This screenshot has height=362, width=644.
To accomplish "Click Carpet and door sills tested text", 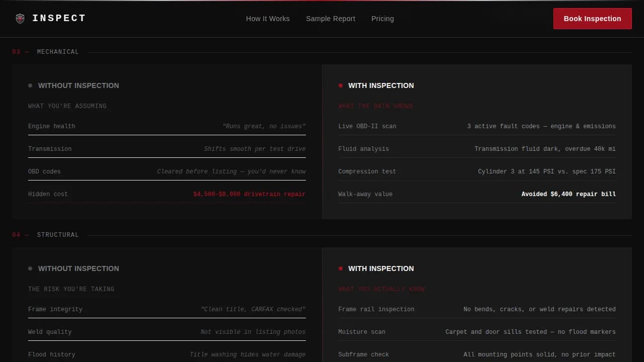I will coord(530,332).
